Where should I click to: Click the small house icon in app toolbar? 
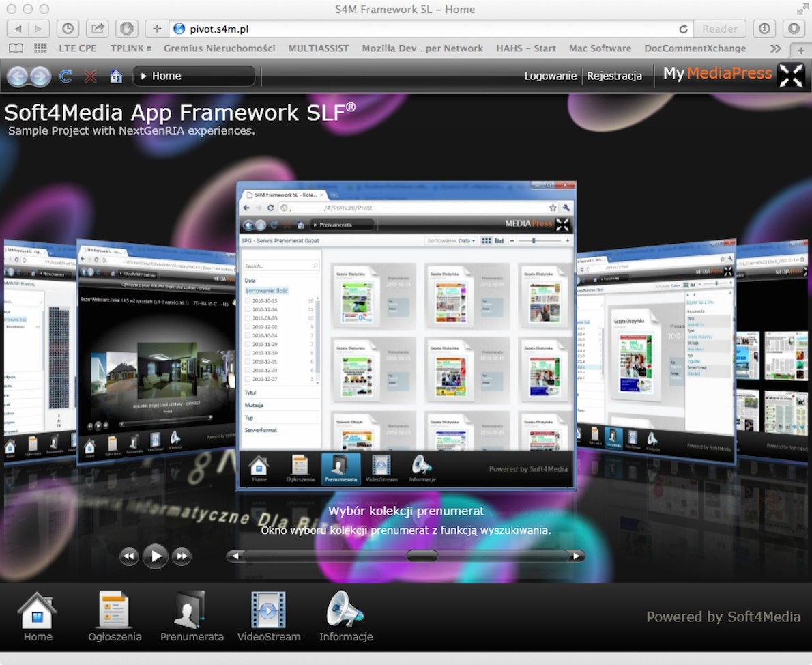point(116,76)
